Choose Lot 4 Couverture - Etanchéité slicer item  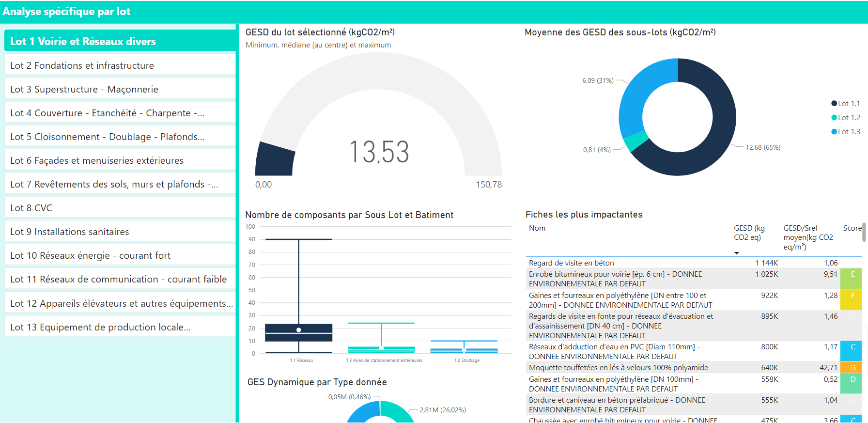(120, 112)
